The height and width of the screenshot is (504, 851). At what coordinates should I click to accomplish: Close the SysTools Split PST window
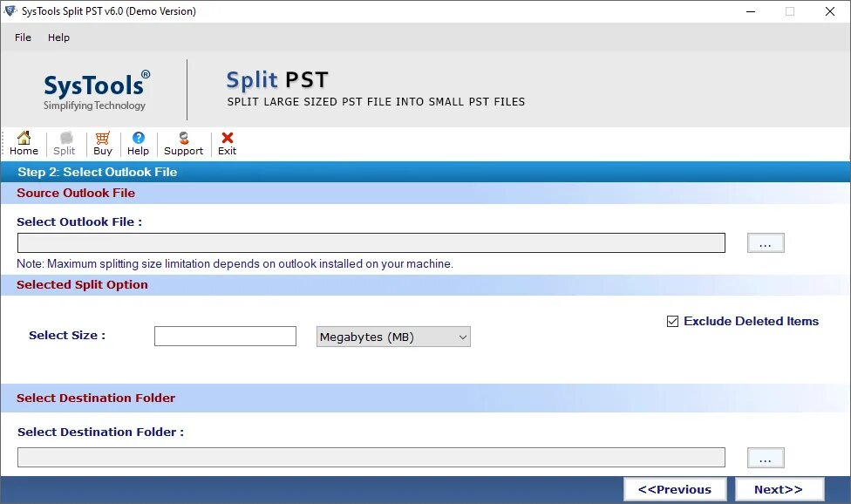tap(830, 11)
